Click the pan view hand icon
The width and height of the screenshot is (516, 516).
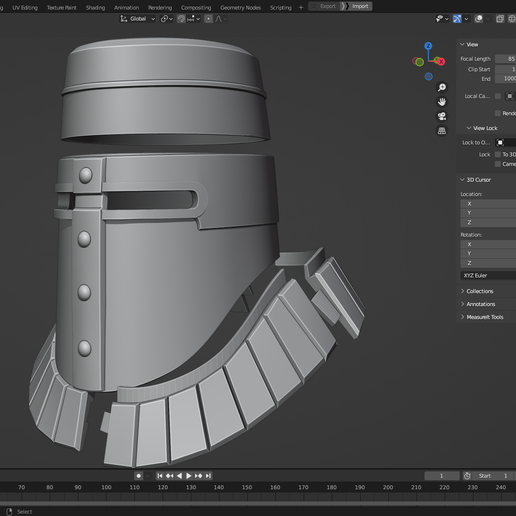[x=442, y=102]
